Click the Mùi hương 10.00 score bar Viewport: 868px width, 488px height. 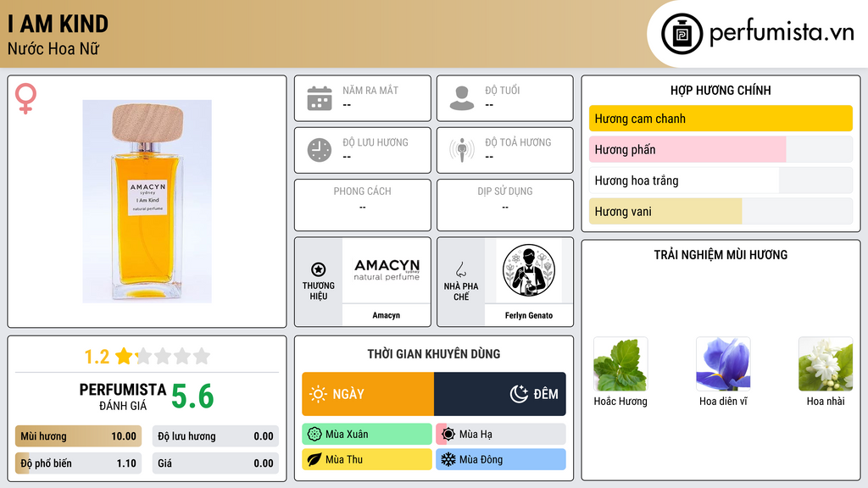[x=79, y=436]
